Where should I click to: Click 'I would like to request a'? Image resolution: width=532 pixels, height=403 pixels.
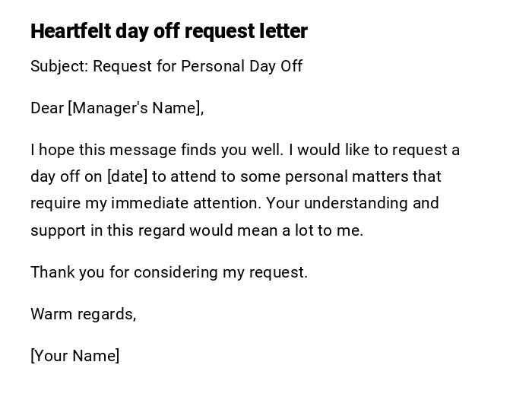click(x=374, y=150)
